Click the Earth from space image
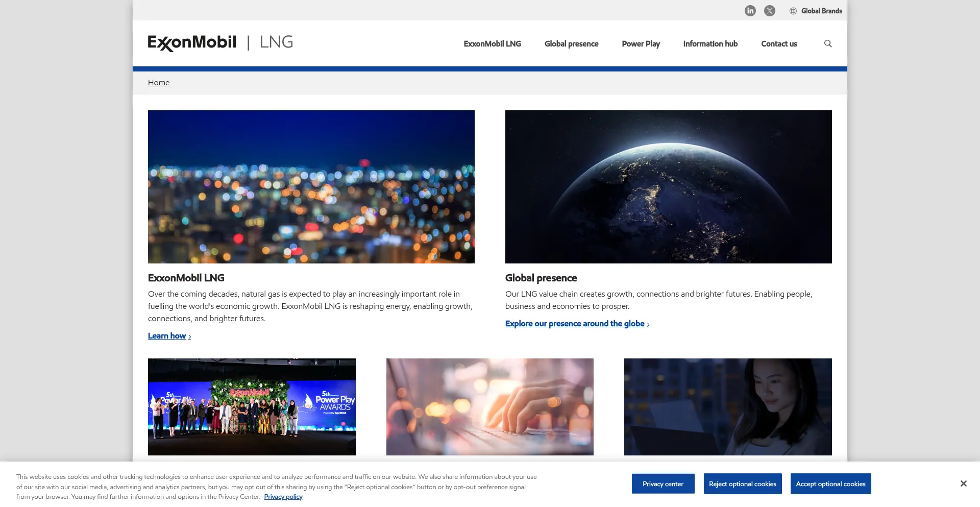 tap(669, 187)
